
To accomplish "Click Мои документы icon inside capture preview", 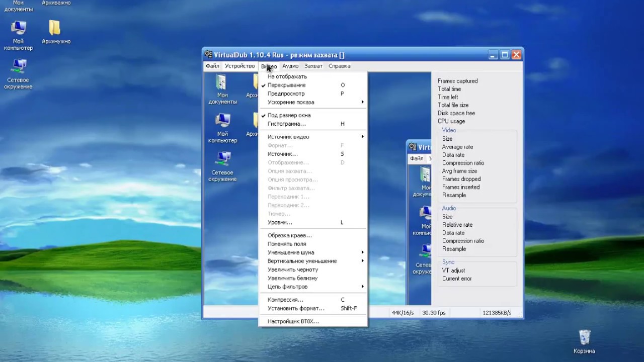I will (x=222, y=89).
